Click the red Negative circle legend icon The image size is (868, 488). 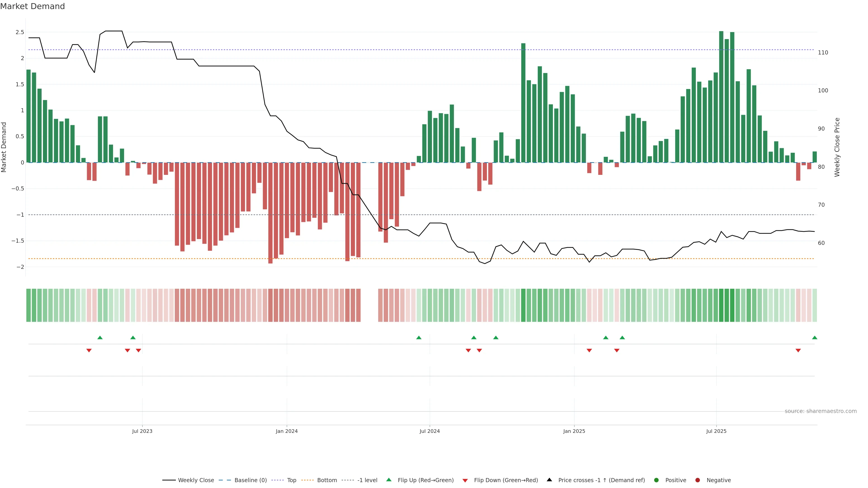tap(698, 480)
